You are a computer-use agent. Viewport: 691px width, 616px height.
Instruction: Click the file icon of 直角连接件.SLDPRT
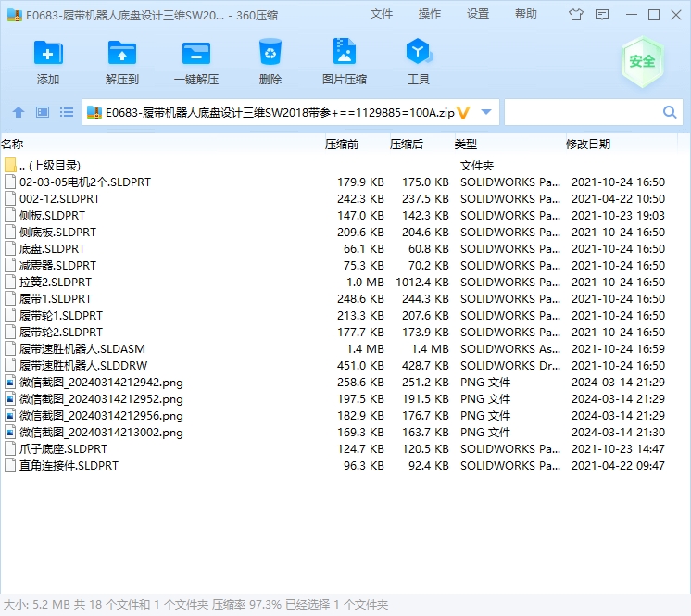coord(10,465)
